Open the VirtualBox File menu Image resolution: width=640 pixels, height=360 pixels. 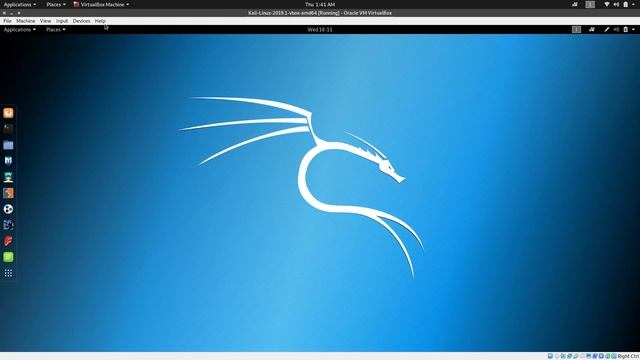[7, 21]
